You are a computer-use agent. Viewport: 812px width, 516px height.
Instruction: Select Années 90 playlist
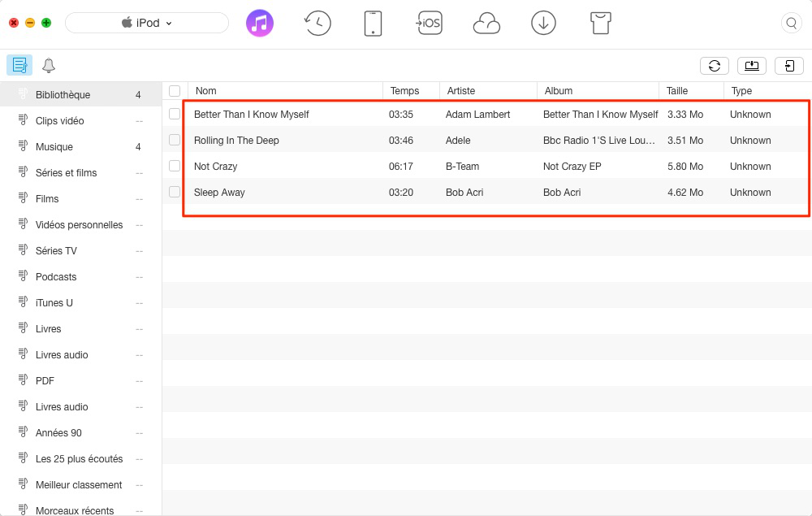coord(80,432)
